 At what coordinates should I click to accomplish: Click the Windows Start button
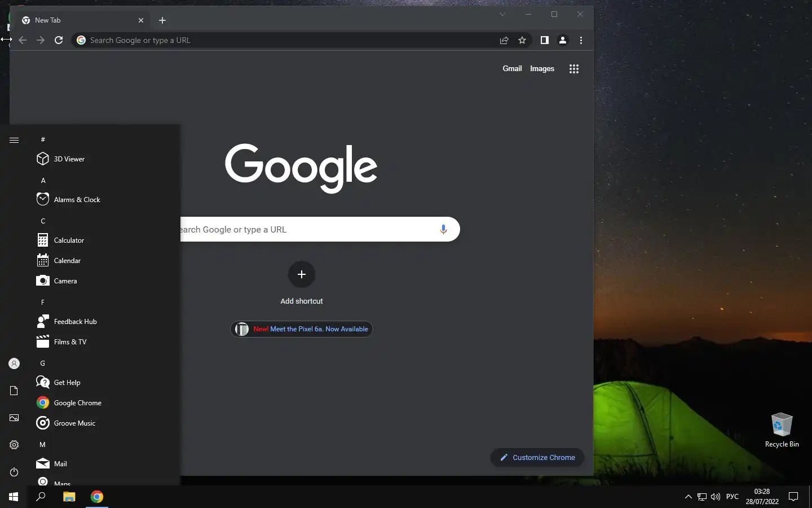[x=14, y=497]
